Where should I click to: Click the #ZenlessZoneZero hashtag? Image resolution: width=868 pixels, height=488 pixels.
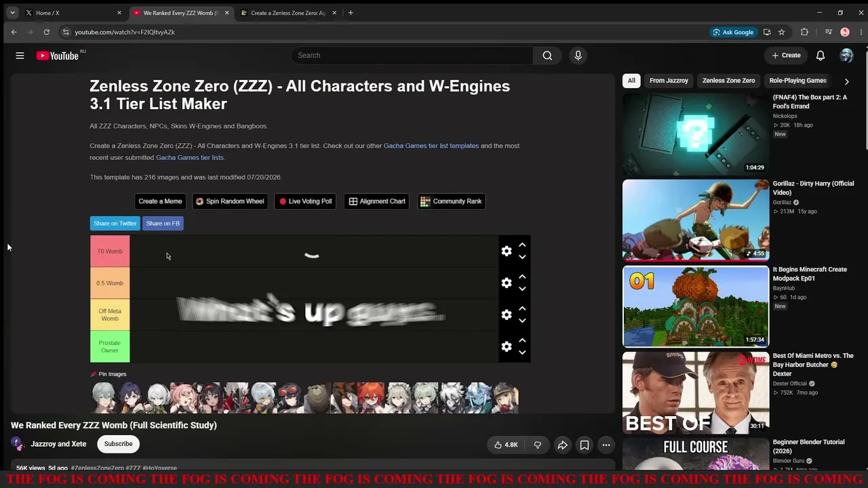point(98,468)
